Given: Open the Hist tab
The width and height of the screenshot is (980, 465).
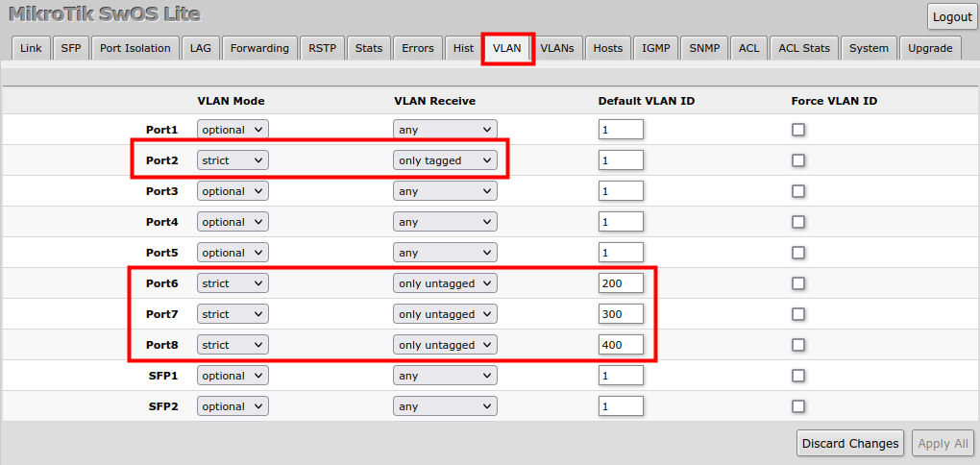Looking at the screenshot, I should (x=463, y=48).
